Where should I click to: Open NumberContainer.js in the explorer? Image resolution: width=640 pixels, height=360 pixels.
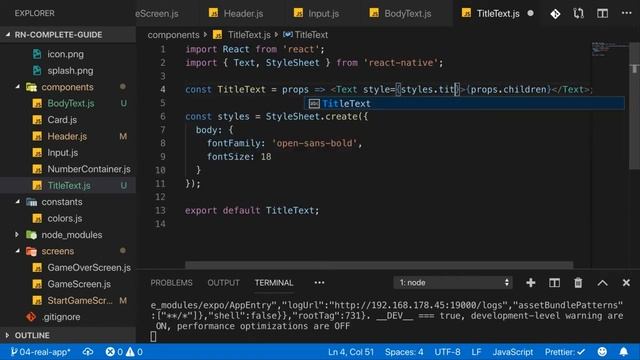[89, 169]
